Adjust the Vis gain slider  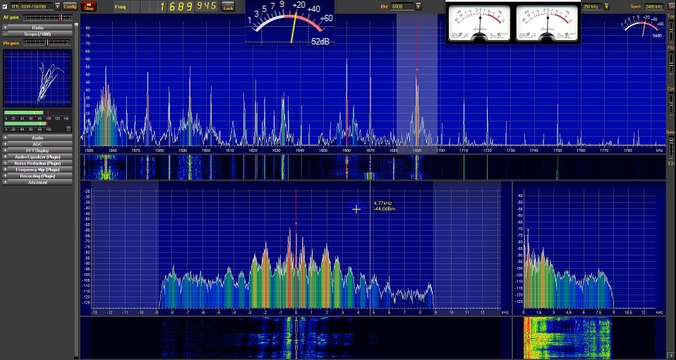click(47, 42)
